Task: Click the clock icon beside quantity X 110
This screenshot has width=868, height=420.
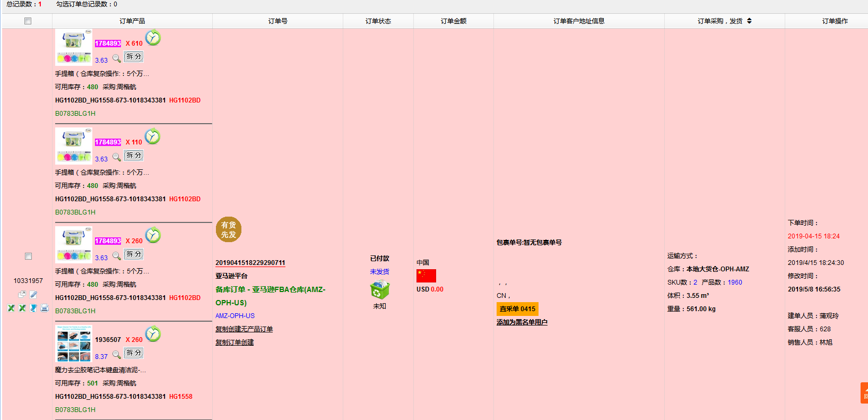Action: pyautogui.click(x=153, y=137)
